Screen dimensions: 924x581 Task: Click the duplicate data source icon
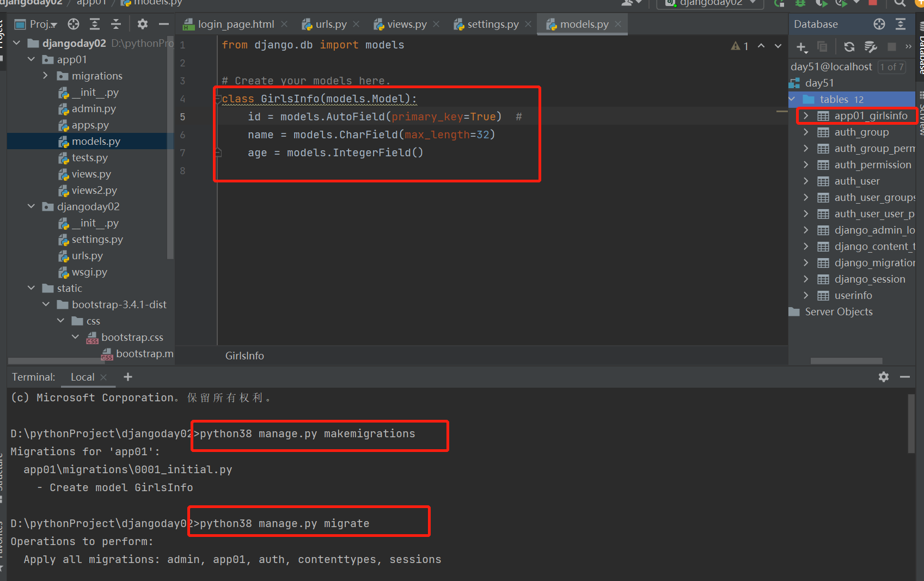coord(822,47)
